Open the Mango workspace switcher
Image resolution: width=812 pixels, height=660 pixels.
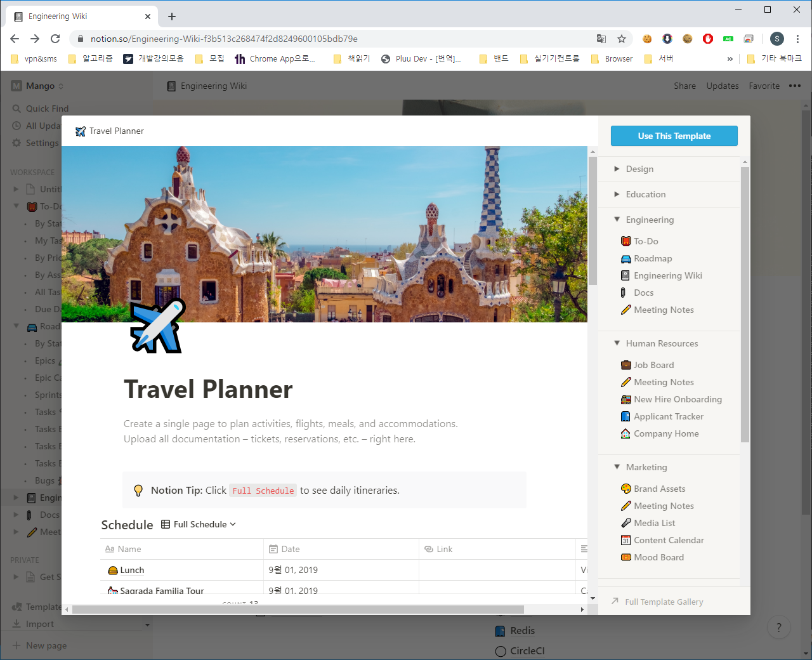[38, 86]
